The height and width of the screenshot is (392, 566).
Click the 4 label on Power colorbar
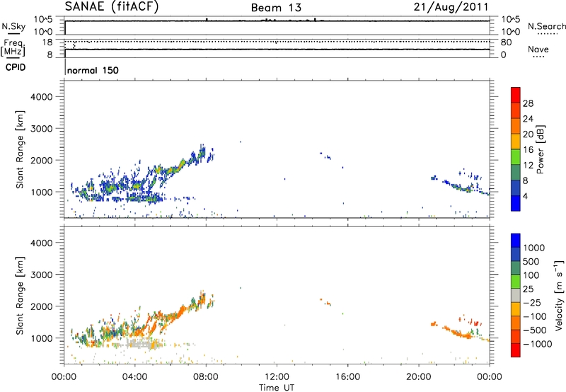526,196
